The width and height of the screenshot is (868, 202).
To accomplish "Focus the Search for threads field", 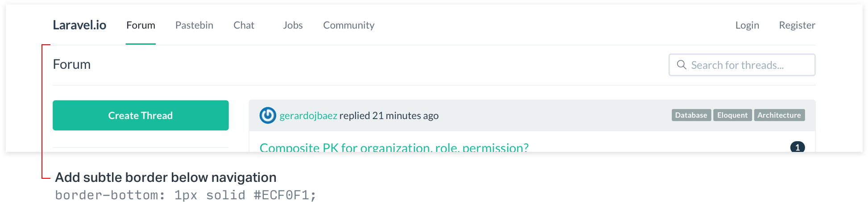I will [742, 65].
